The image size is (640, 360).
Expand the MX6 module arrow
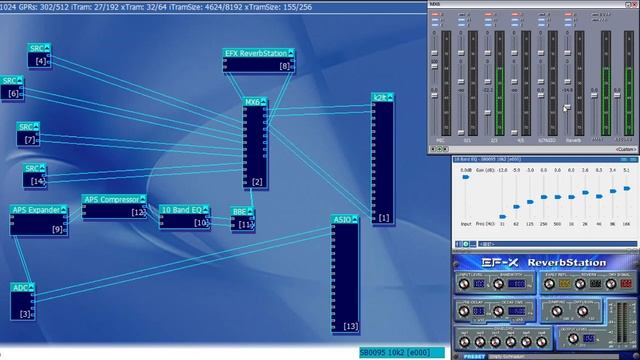[x=263, y=102]
